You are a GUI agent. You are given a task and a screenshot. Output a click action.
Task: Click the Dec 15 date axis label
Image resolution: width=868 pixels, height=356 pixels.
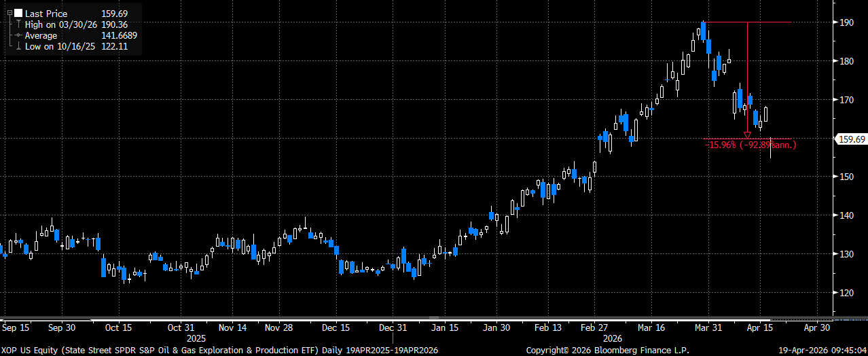336,327
